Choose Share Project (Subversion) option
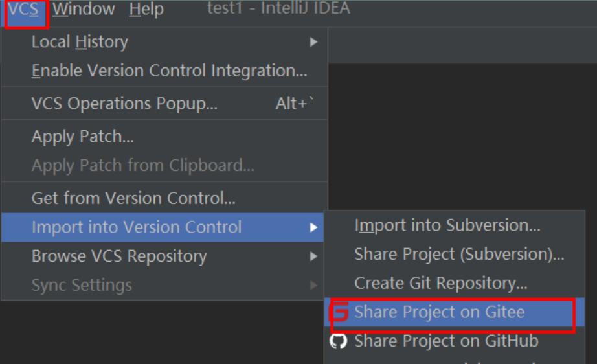Viewport: 597px width, 364px height. 459,254
